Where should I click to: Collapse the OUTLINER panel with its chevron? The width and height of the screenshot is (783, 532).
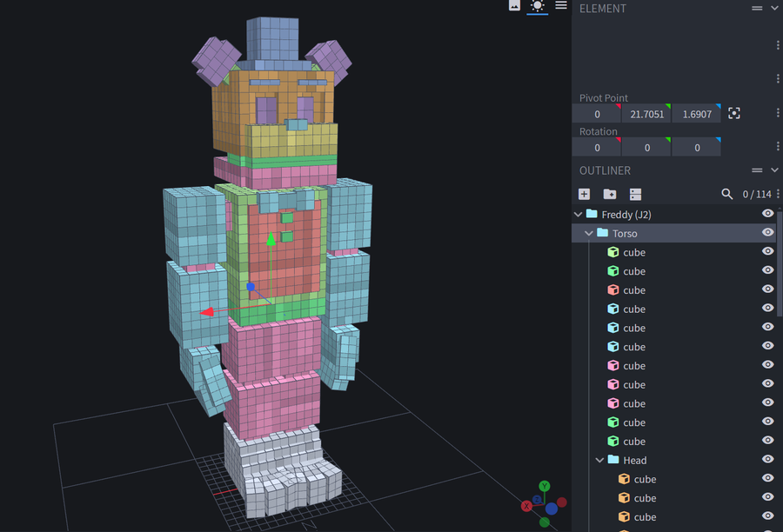coord(774,170)
